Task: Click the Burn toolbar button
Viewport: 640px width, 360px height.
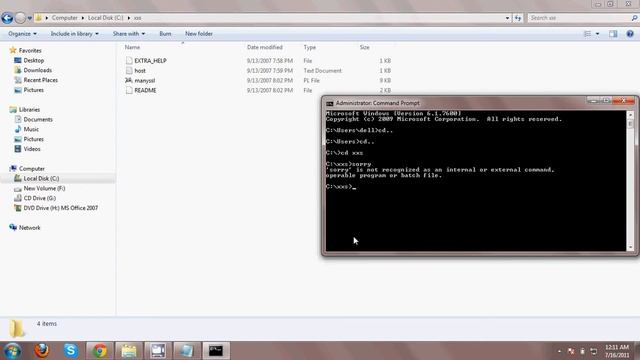Action: click(165, 34)
